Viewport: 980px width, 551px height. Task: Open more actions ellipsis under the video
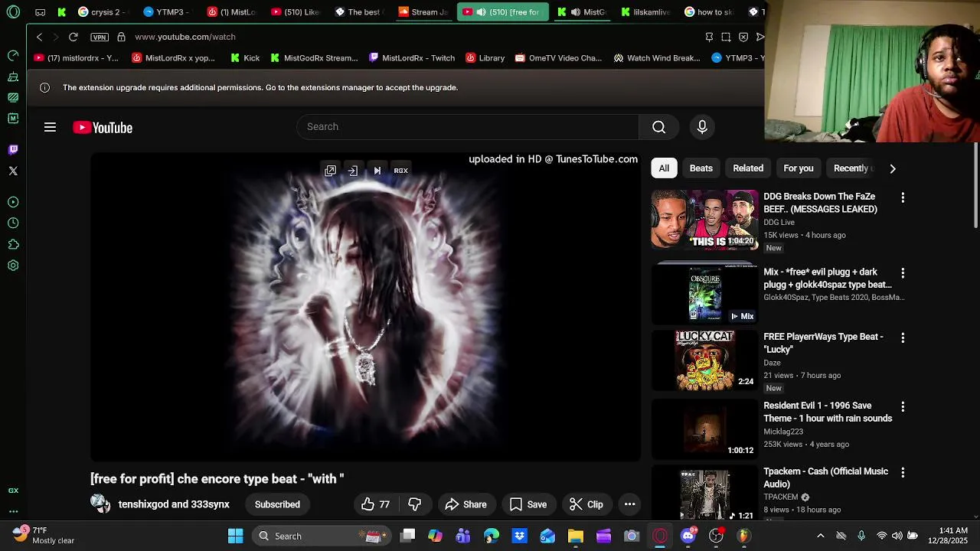629,504
